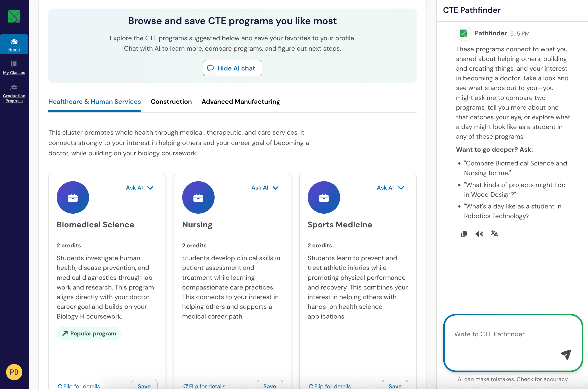Click the green logo at top of sidebar

point(14,17)
